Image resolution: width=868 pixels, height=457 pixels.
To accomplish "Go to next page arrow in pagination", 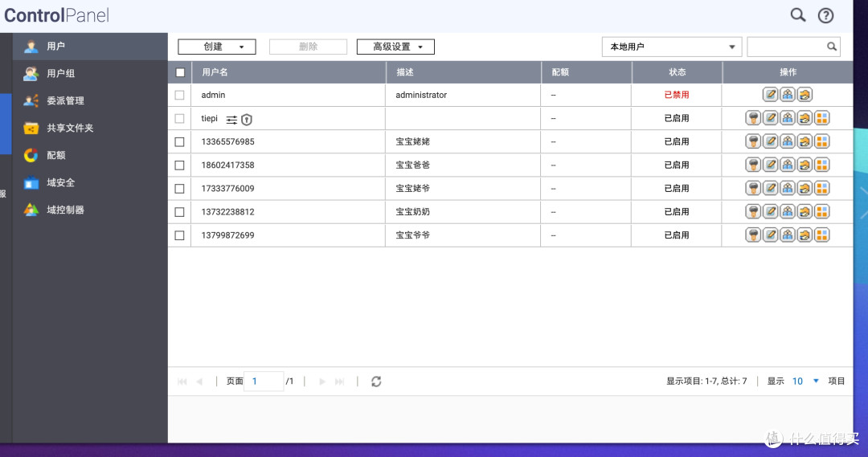I will pos(322,382).
